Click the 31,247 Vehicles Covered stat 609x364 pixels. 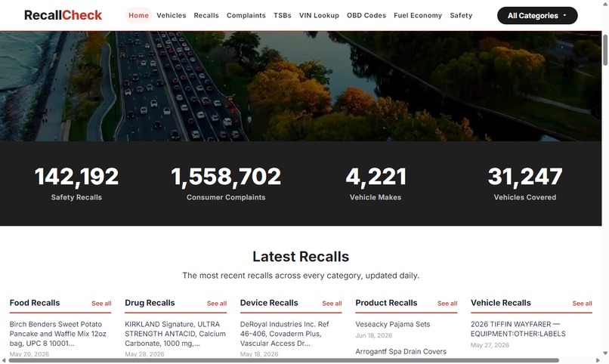(525, 184)
